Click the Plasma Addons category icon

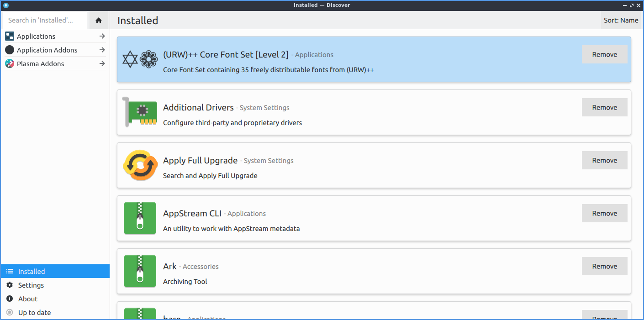point(10,63)
